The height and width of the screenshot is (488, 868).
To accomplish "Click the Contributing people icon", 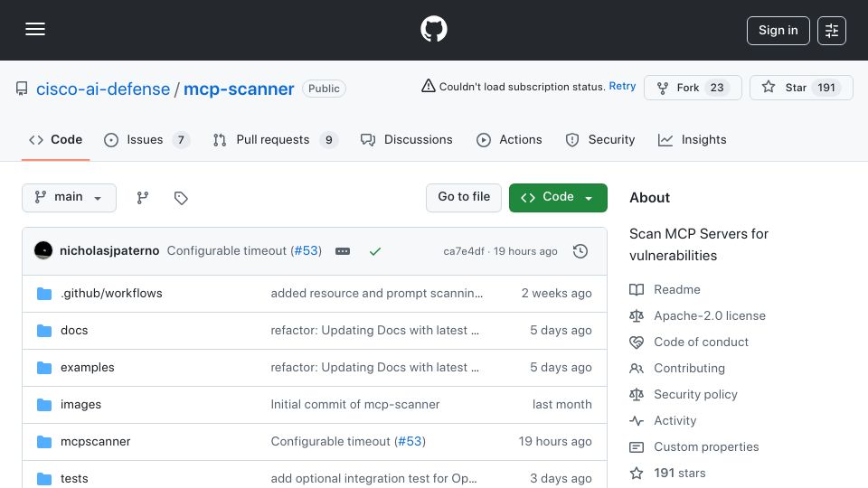I will [637, 369].
